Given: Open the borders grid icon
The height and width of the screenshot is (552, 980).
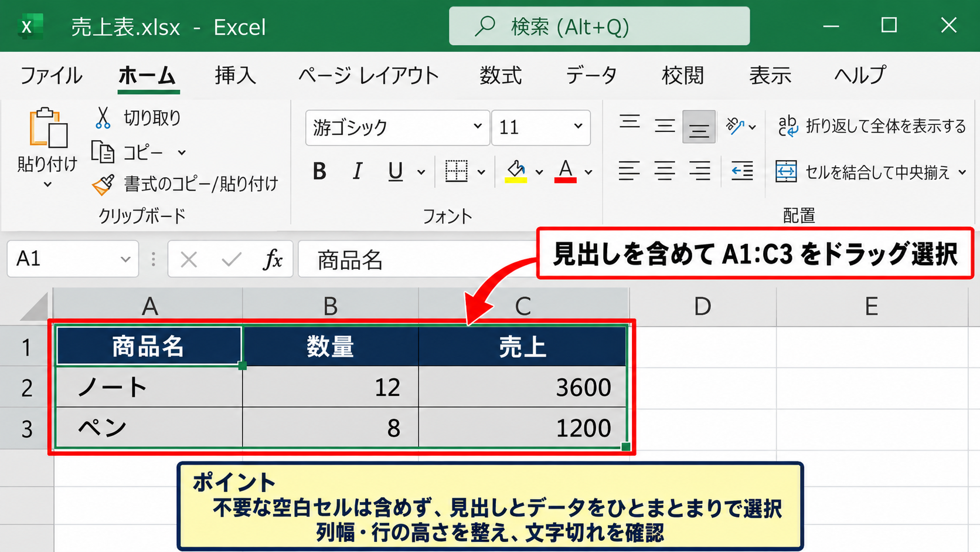Looking at the screenshot, I should click(456, 171).
